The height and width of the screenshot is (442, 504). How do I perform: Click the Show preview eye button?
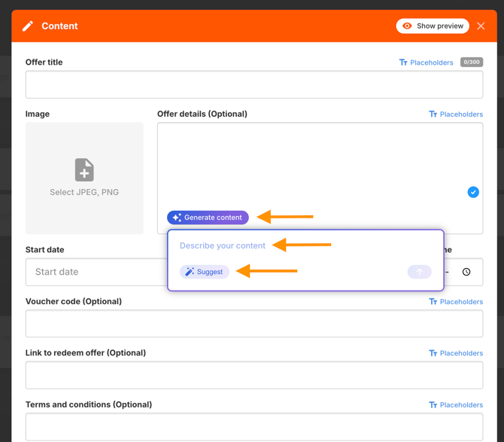[433, 26]
